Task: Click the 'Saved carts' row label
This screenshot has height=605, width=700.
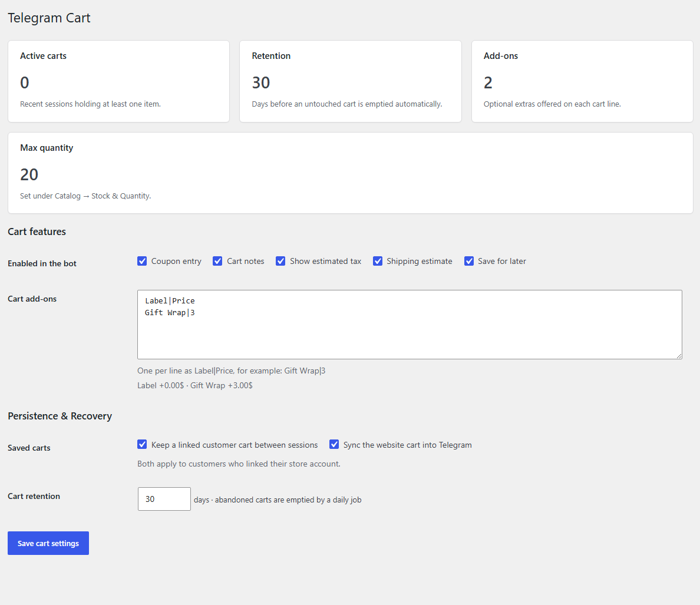Action: [x=29, y=448]
